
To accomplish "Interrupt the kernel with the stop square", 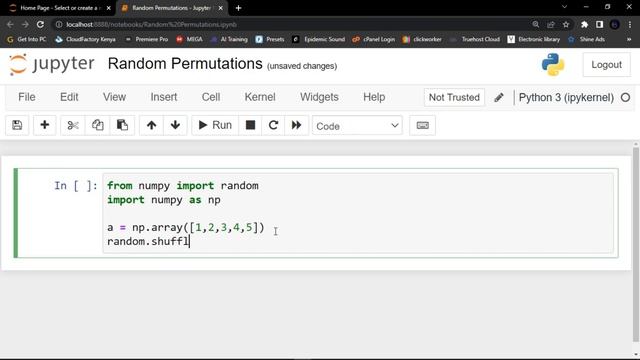I will 250,125.
